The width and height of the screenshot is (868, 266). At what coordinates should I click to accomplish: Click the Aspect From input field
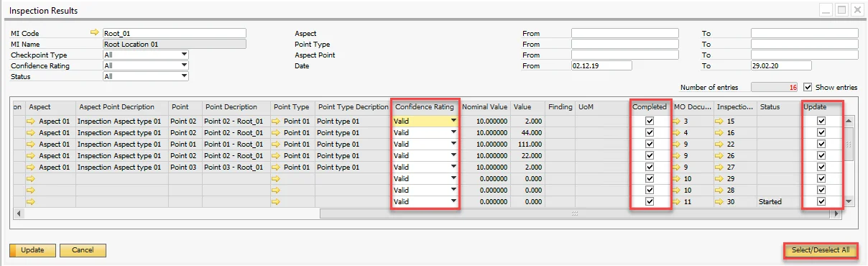[x=624, y=33]
